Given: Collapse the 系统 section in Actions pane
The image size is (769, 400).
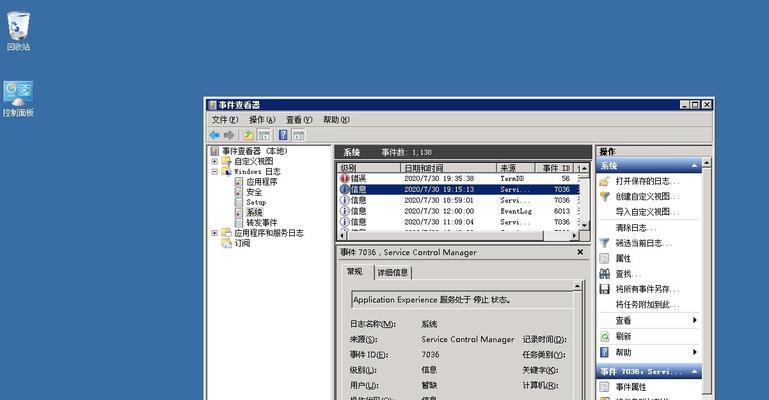Looking at the screenshot, I should (694, 166).
